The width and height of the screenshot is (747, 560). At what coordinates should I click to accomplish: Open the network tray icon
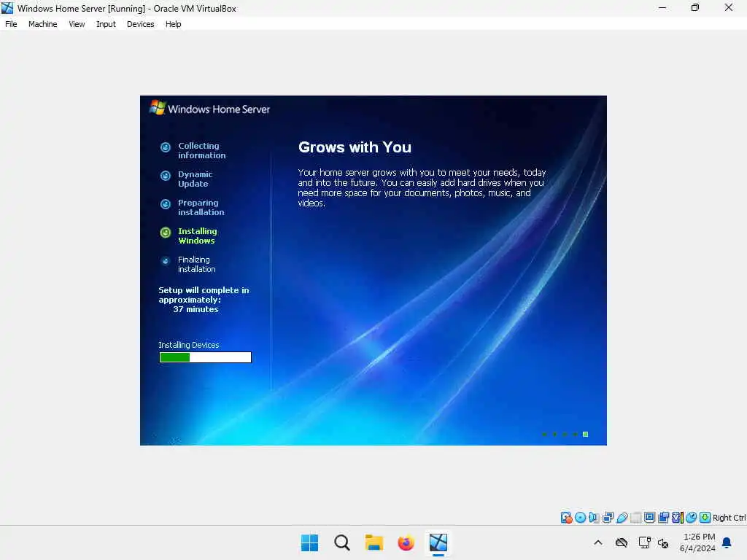[644, 542]
